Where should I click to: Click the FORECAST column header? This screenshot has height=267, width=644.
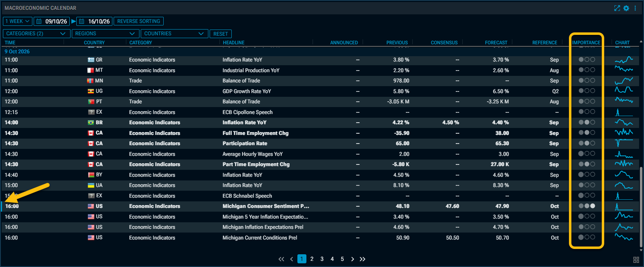(x=496, y=43)
